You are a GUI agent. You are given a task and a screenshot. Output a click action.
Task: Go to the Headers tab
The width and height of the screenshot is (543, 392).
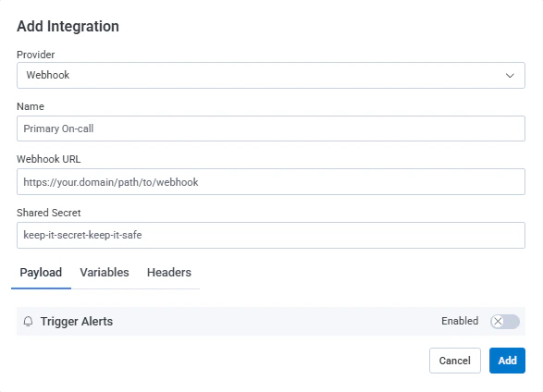point(169,273)
